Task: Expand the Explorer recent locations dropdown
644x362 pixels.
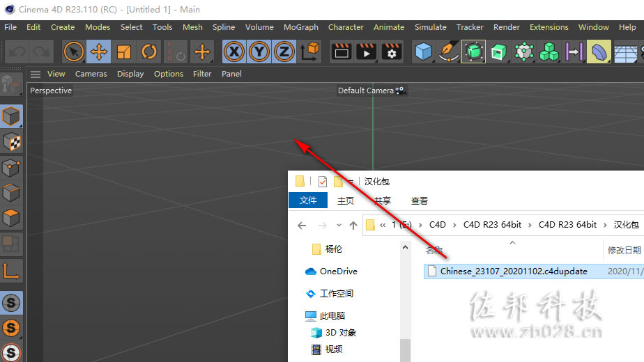Action: [339, 225]
